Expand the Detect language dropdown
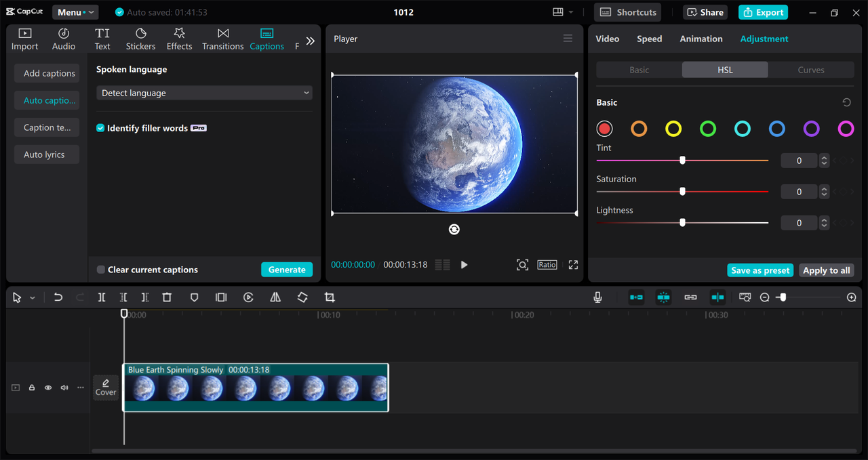This screenshot has height=460, width=868. [x=204, y=93]
